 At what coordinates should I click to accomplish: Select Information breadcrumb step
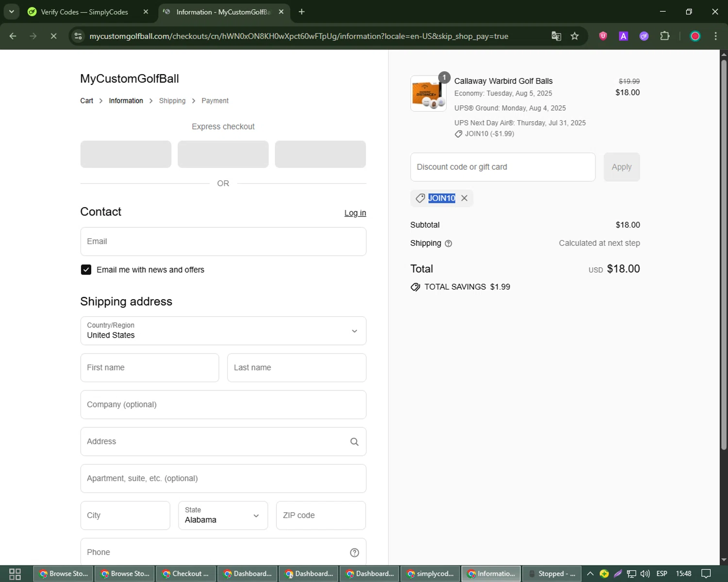126,101
